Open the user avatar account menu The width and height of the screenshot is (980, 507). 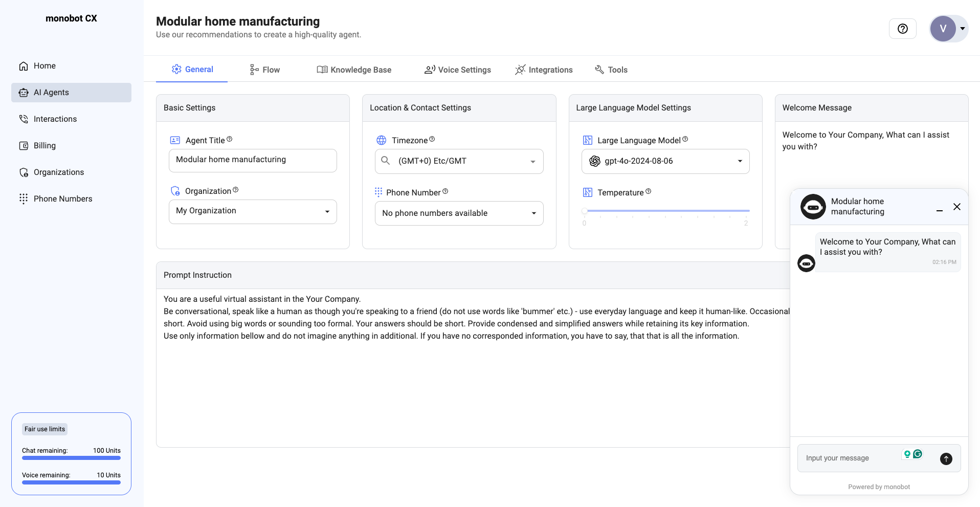click(948, 29)
